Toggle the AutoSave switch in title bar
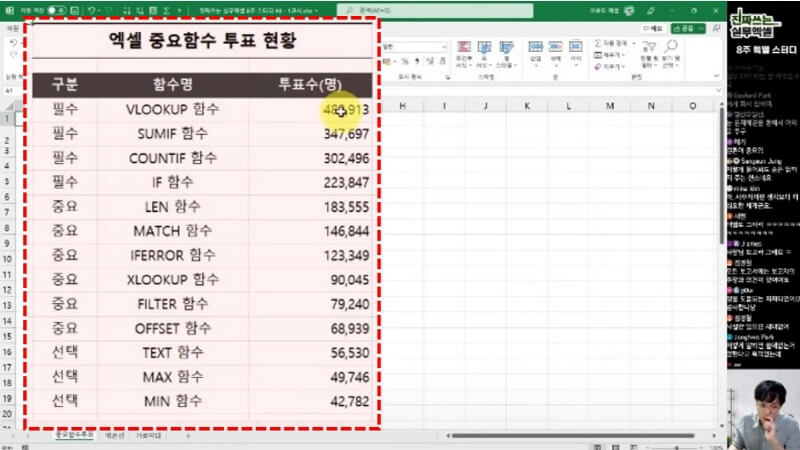800x450 pixels. click(x=56, y=10)
